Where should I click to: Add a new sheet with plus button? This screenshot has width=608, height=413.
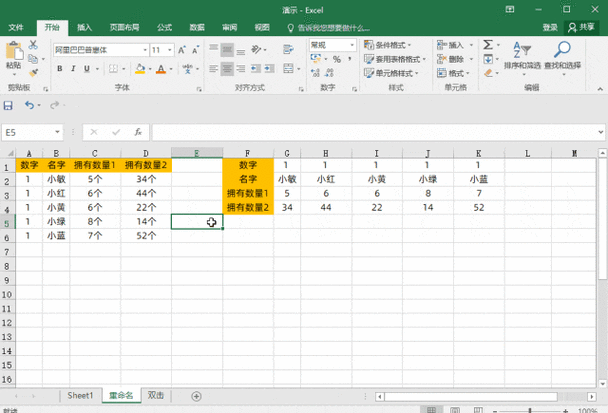[x=196, y=396]
